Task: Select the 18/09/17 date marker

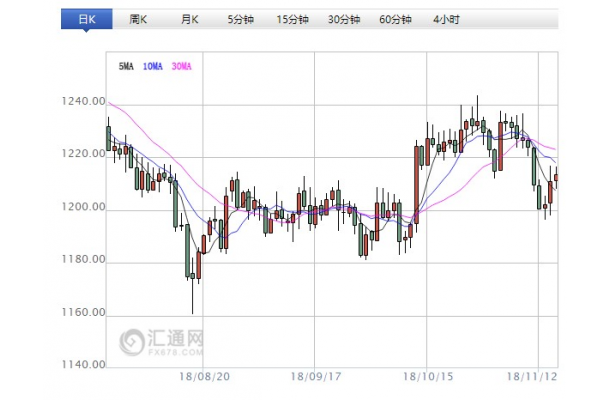Action: point(314,380)
